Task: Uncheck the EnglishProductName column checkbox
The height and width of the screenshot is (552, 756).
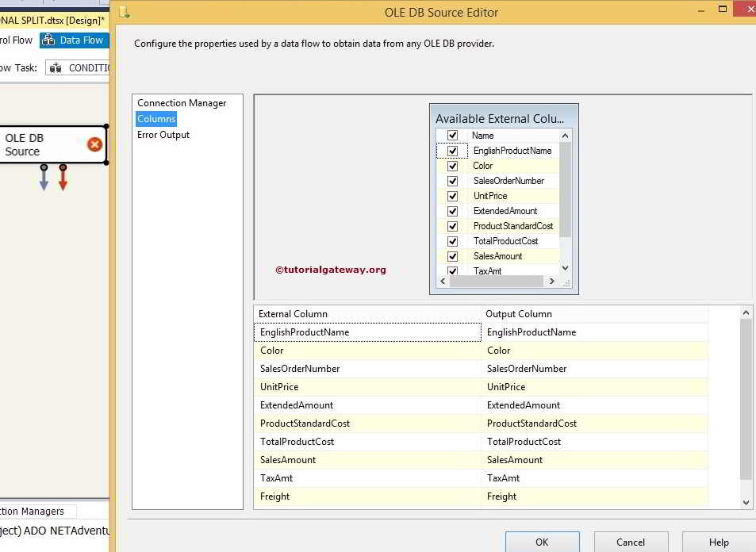Action: (452, 151)
